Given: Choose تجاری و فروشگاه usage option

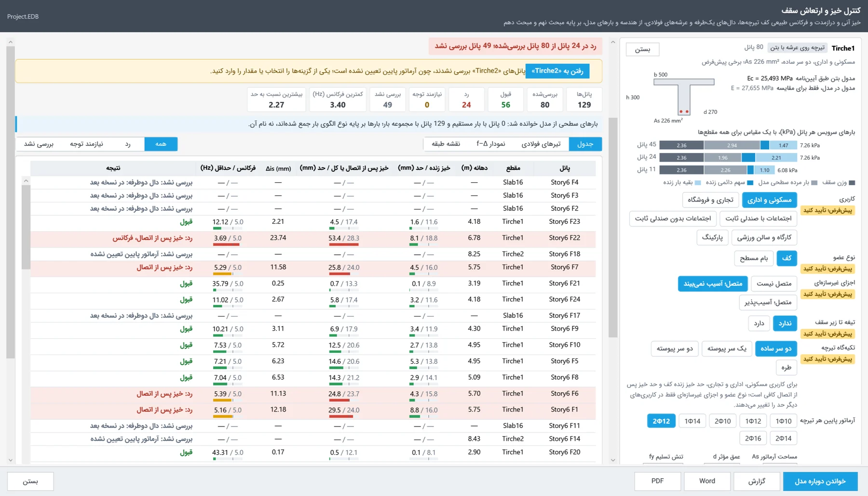Looking at the screenshot, I should (710, 200).
